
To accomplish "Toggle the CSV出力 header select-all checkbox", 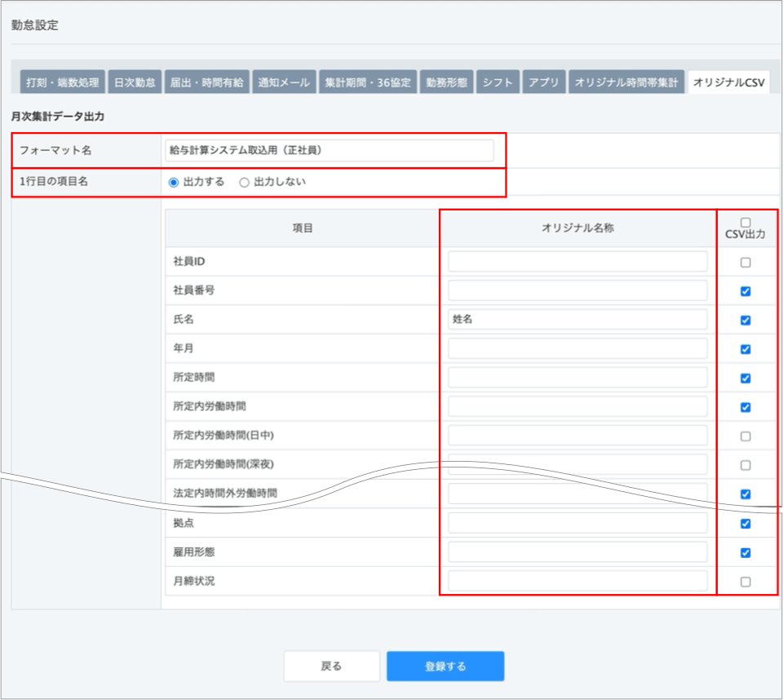I will 745,223.
